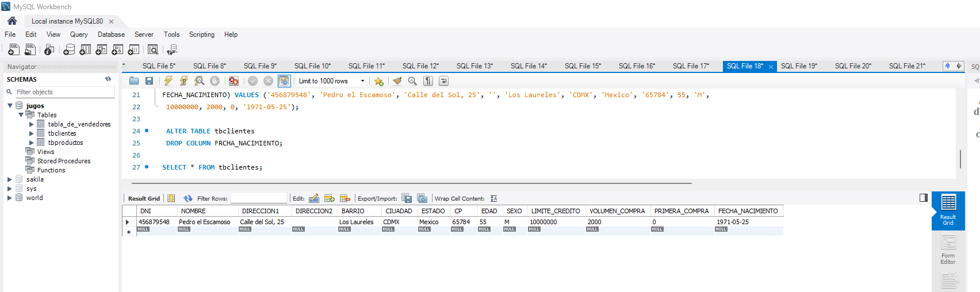980x292 pixels.
Task: Expand the world schema
Action: pos(10,198)
